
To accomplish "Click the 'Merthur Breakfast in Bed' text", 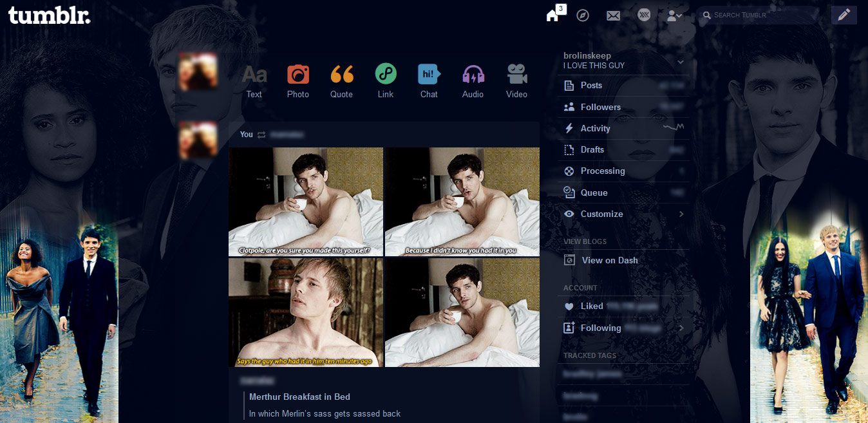I will (299, 397).
